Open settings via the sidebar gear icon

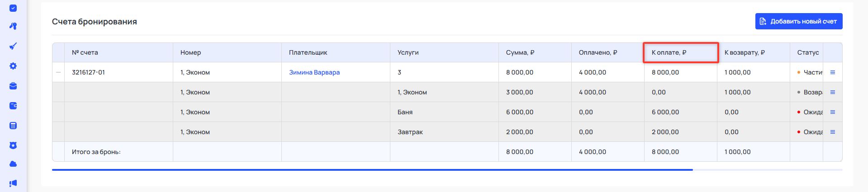(13, 66)
